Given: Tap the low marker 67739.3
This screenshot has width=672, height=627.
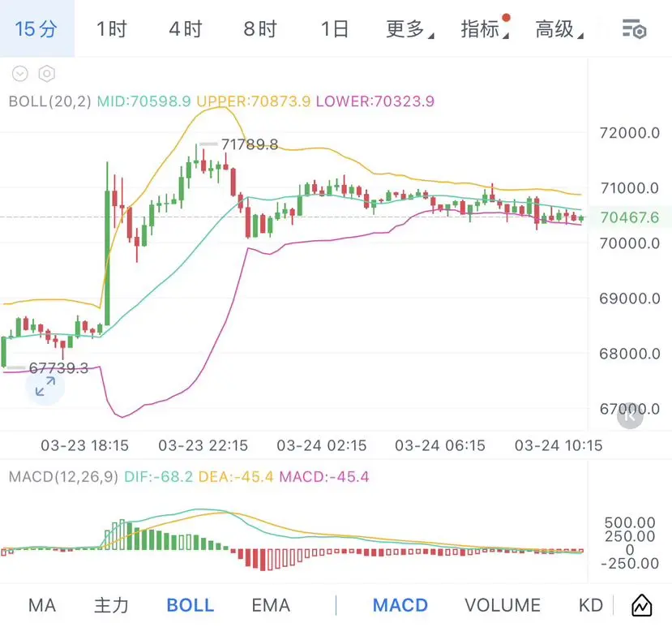Looking at the screenshot, I should click(58, 368).
